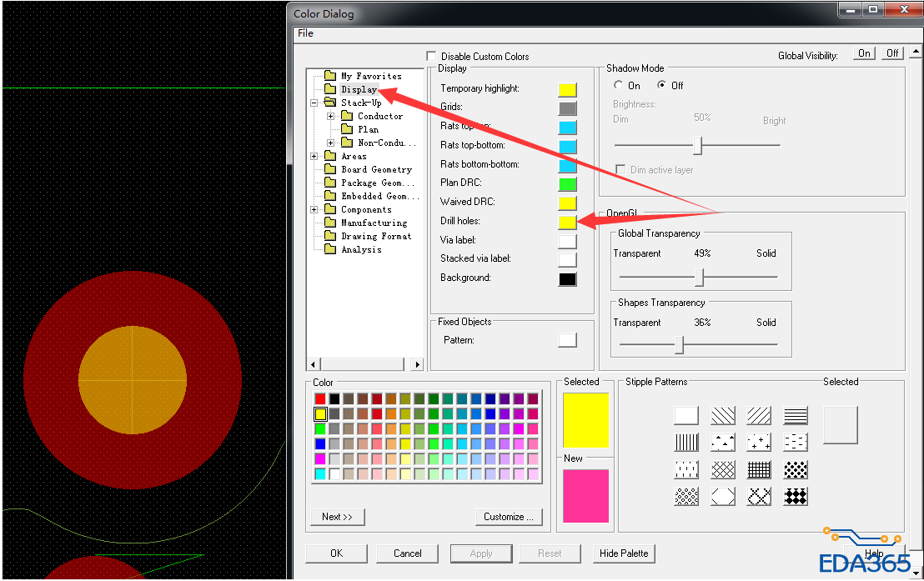Select Board Geometry in the tree
This screenshot has width=924, height=581.
tap(376, 169)
